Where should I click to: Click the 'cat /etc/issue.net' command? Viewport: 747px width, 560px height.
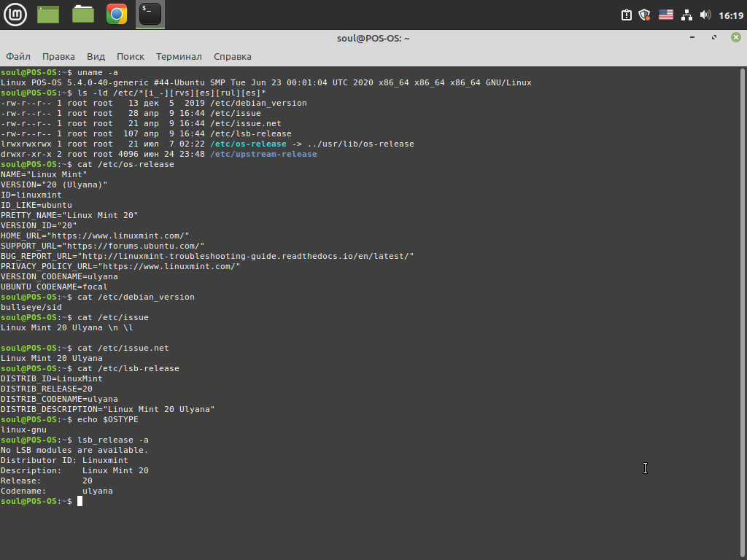click(x=123, y=348)
